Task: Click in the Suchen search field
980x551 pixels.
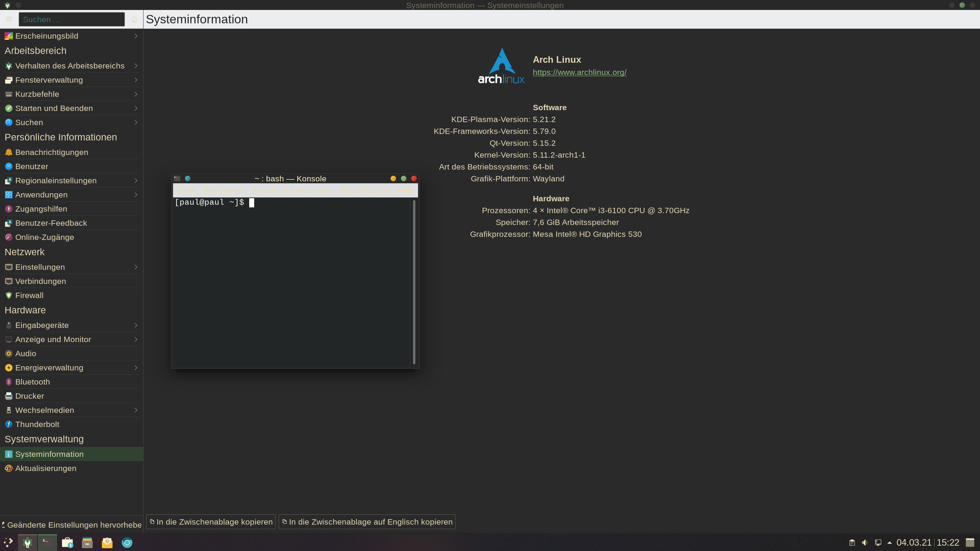Action: [x=72, y=20]
